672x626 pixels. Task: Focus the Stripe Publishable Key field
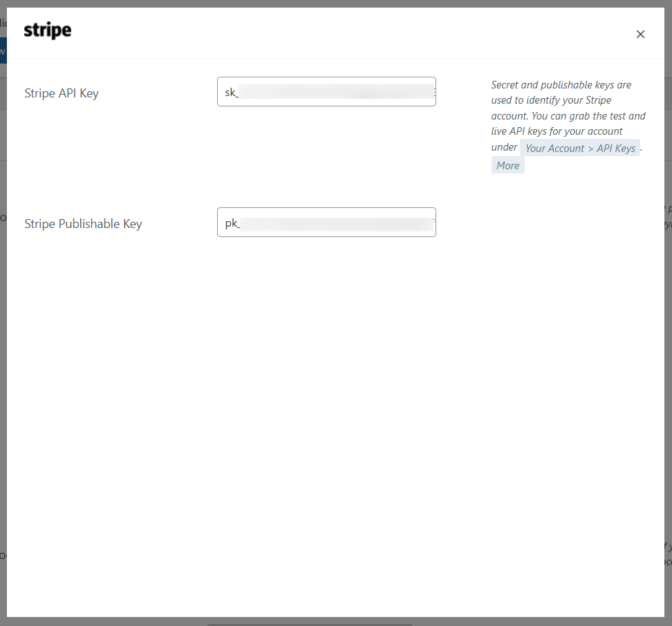(x=326, y=222)
